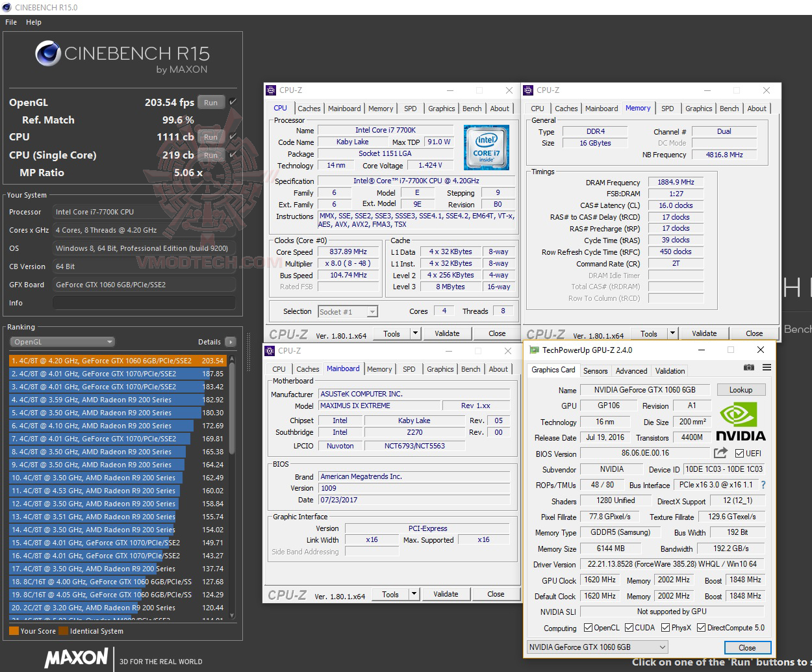Switch to About tab in CPU-Z Memory window

(757, 109)
